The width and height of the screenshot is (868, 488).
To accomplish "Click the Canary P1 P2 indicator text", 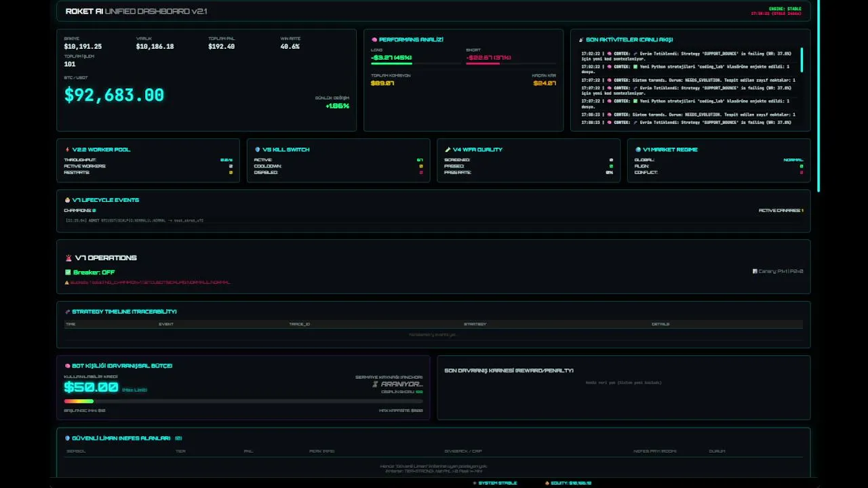I will pos(781,272).
